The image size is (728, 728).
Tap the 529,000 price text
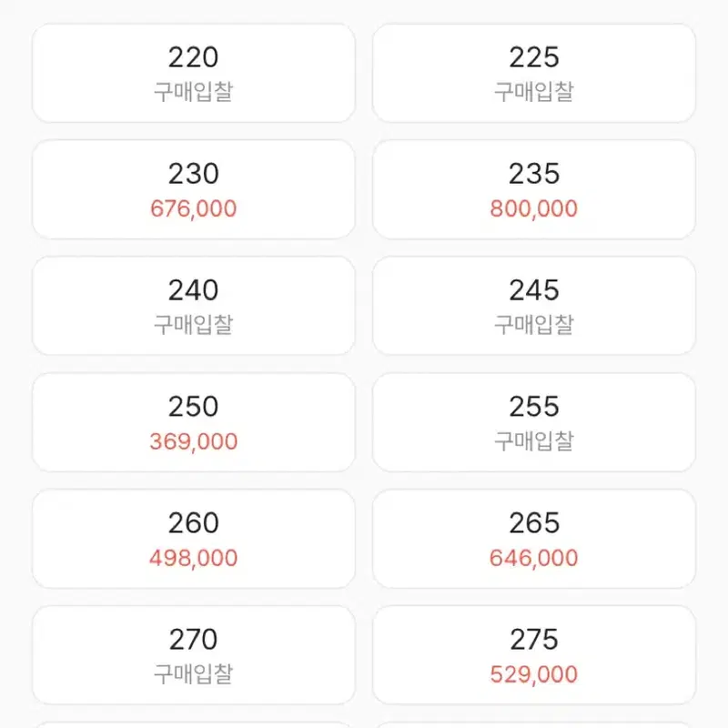tap(534, 674)
